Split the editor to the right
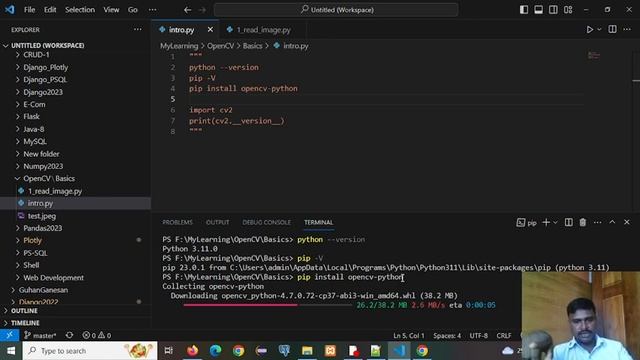The width and height of the screenshot is (640, 360). pyautogui.click(x=612, y=29)
